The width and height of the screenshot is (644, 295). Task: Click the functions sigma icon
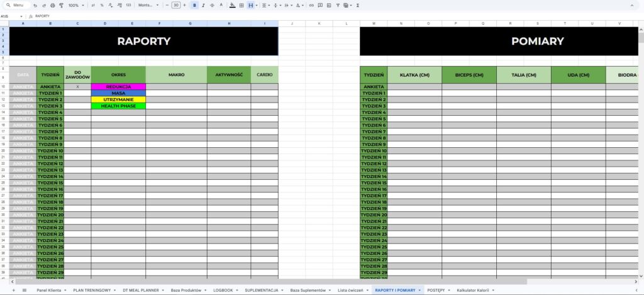pos(358,5)
